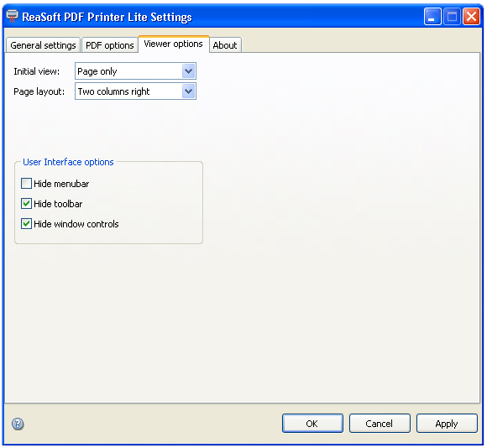The image size is (487, 448).
Task: Click the Two columns right combo box
Action: [x=135, y=91]
